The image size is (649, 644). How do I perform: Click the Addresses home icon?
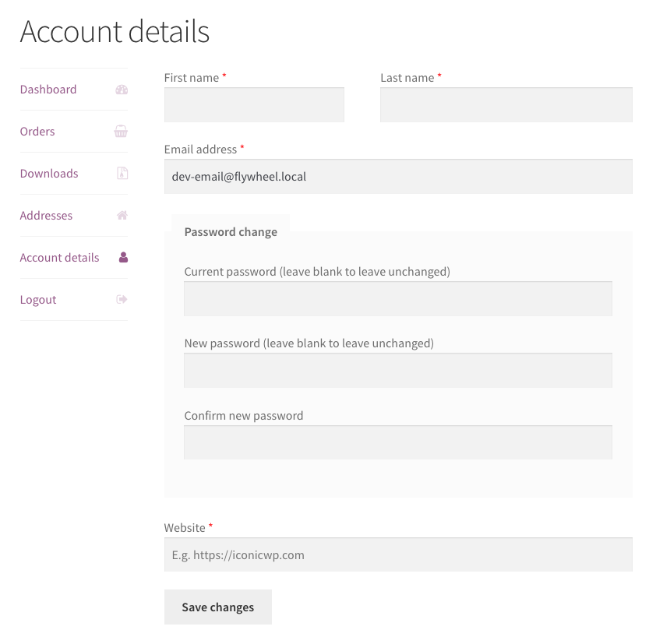[122, 216]
